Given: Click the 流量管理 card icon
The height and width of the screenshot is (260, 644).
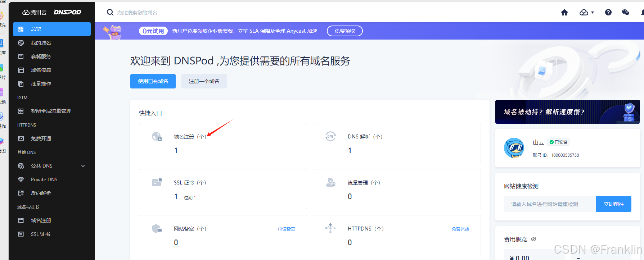Looking at the screenshot, I should pos(330,182).
